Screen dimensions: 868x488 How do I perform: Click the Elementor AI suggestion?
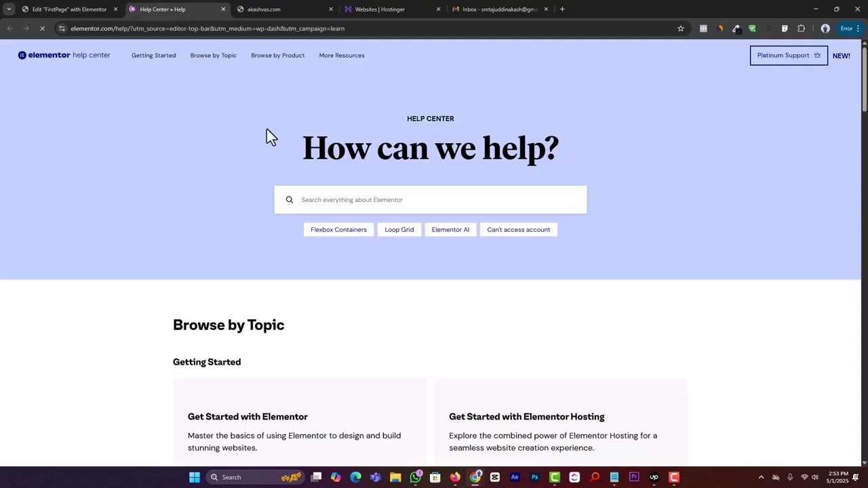coord(450,230)
